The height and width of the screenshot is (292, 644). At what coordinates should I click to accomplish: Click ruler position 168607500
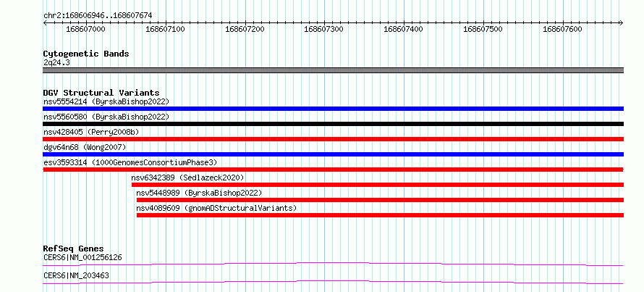pos(483,29)
